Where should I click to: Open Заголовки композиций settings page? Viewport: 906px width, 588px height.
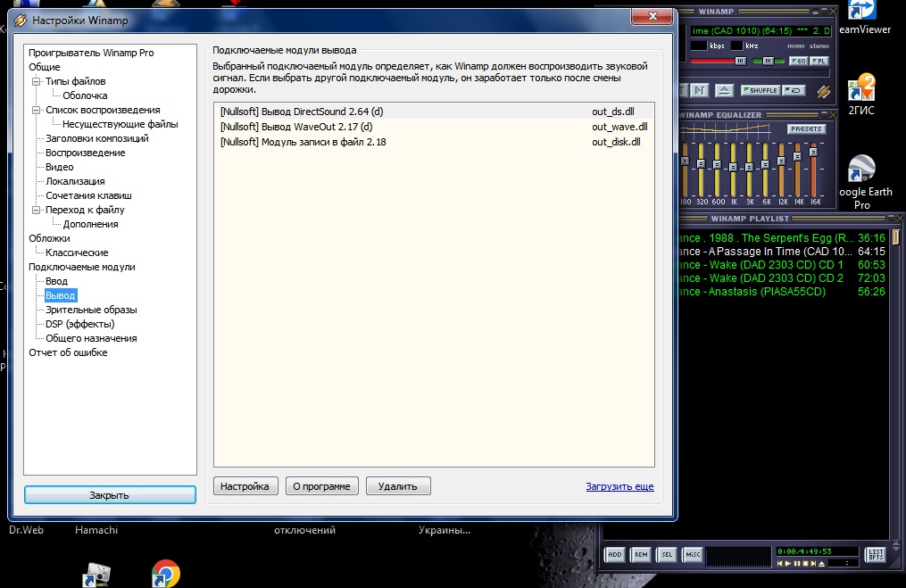coord(97,138)
